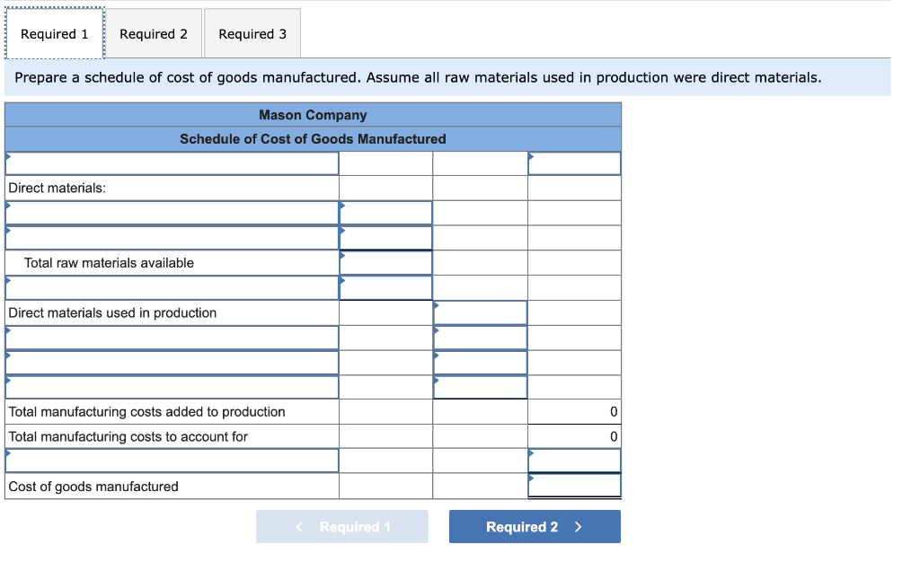Viewport: 920px width, 588px height.
Task: Click the greyed Required 1 back button
Action: click(x=342, y=526)
